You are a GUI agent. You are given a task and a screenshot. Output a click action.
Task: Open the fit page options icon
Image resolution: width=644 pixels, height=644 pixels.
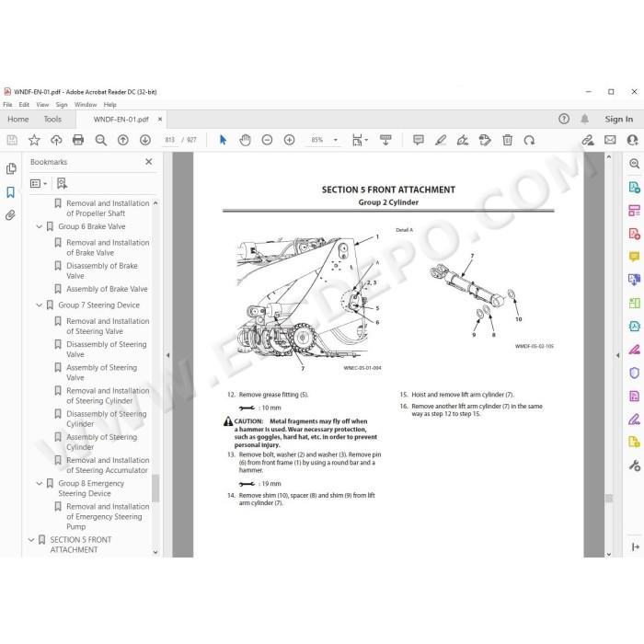[360, 140]
